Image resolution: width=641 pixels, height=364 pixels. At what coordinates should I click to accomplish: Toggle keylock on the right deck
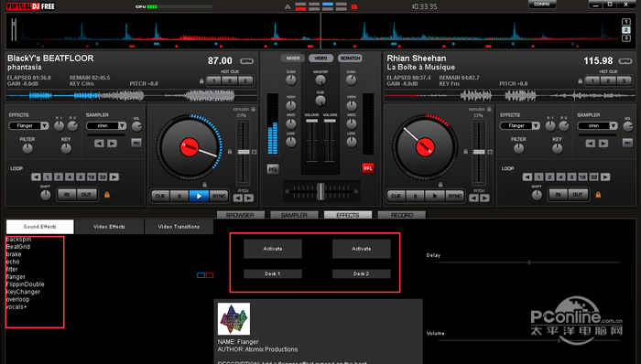[489, 109]
